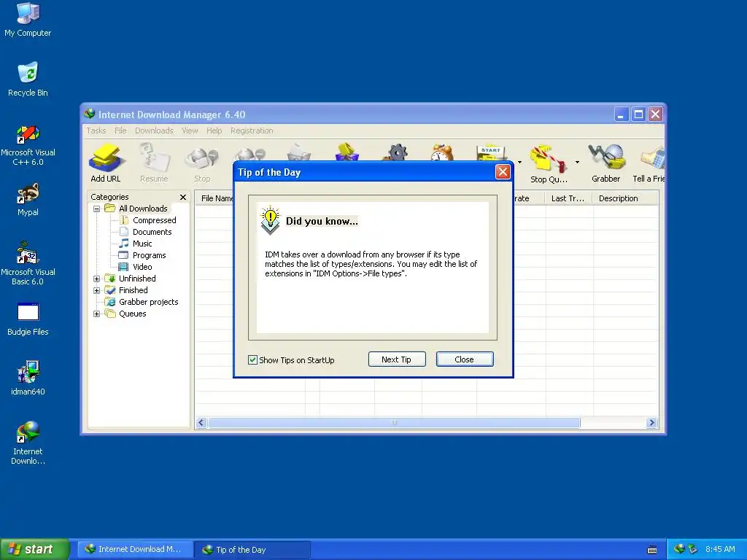Image resolution: width=747 pixels, height=560 pixels.
Task: Click the IDM system tray icon
Action: [679, 549]
